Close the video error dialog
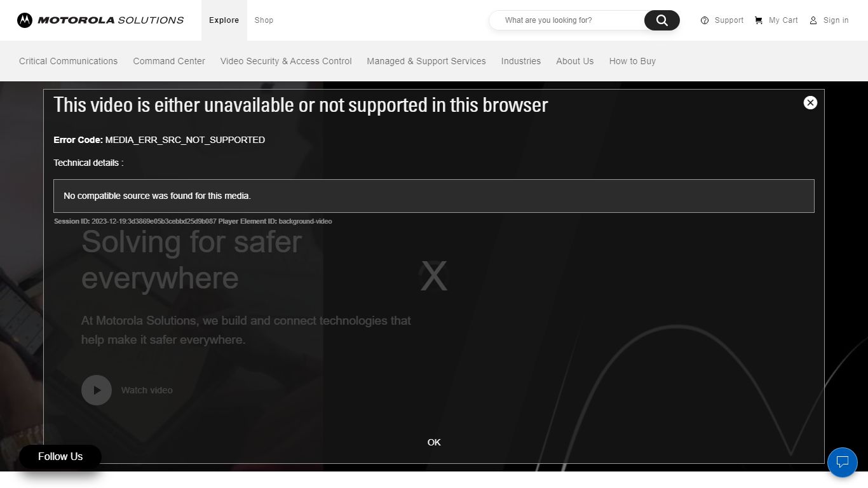 [810, 102]
